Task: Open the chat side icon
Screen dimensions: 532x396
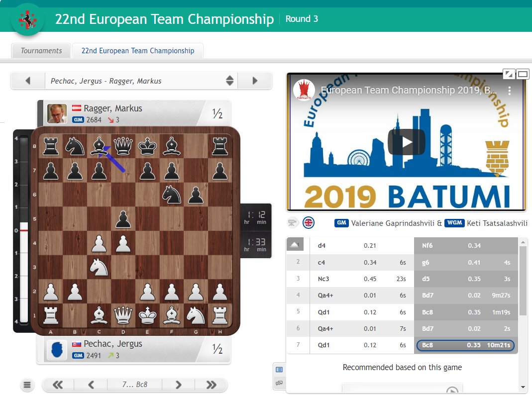Action: coord(279,383)
